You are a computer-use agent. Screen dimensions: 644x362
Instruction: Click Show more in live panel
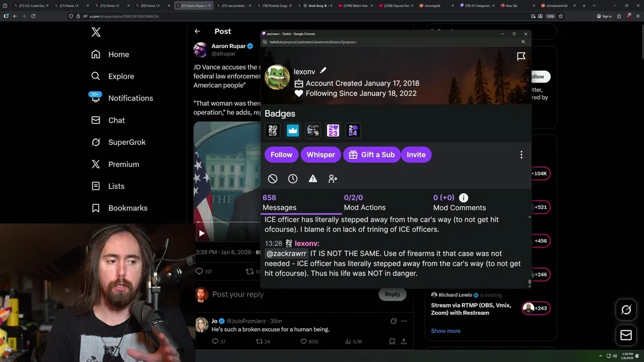(446, 331)
